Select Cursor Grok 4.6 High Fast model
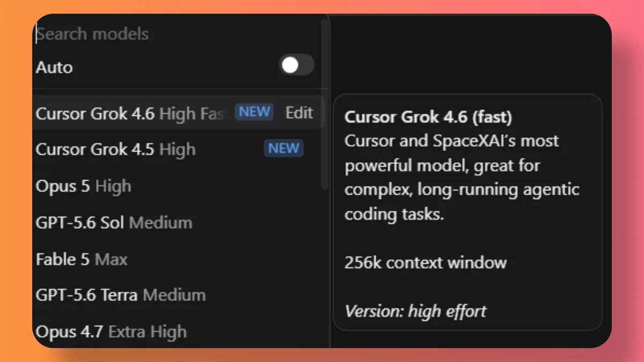 [x=179, y=113]
